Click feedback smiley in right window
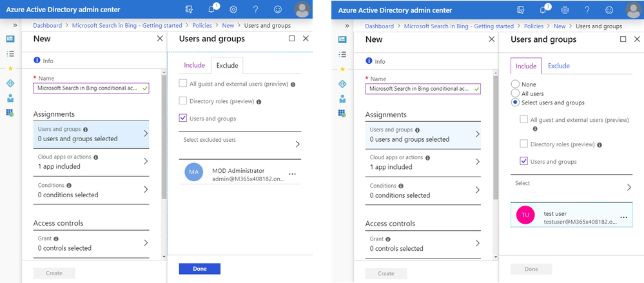Image resolution: width=644 pixels, height=283 pixels. (x=609, y=10)
